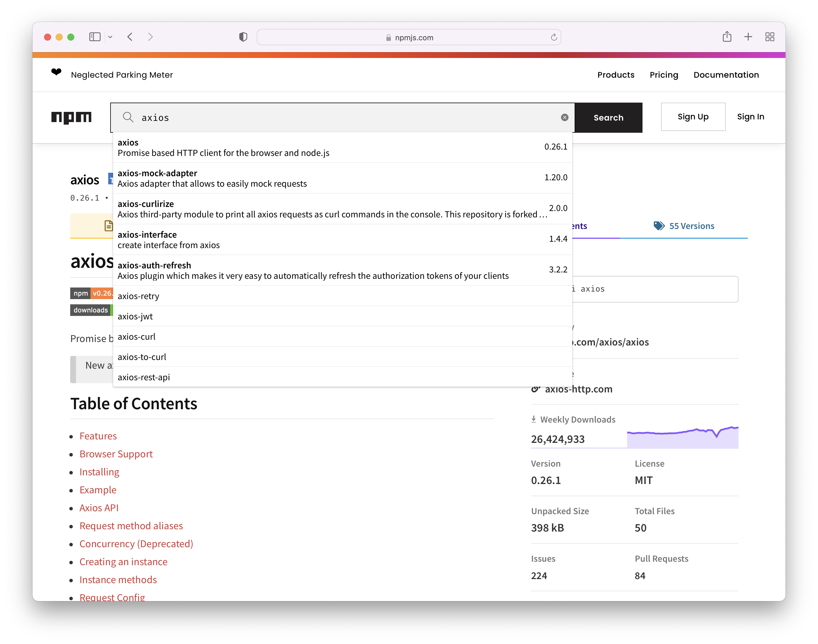Click the privacy shield icon
Screen dimensions: 818x644
coord(243,37)
